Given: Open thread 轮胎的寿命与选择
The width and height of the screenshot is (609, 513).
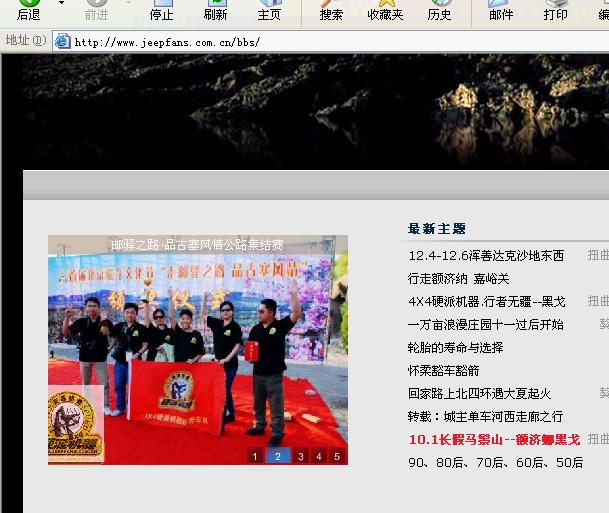Looking at the screenshot, I should [x=456, y=348].
